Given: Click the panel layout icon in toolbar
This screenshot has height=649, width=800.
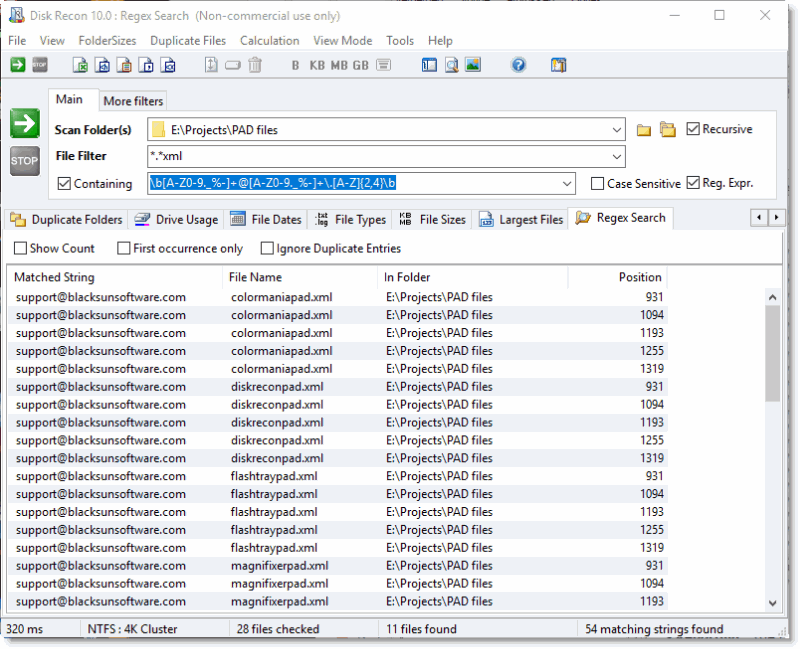Looking at the screenshot, I should tap(429, 65).
